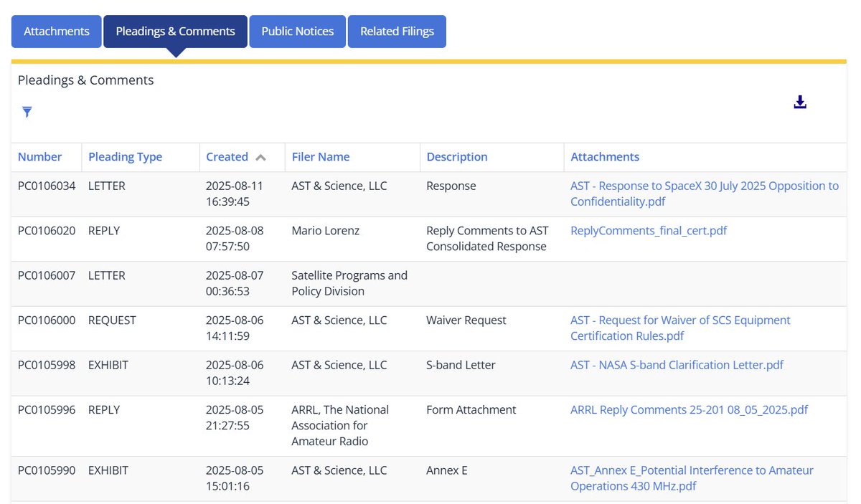Click the Waiver Request description
This screenshot has height=504, width=861.
click(x=466, y=320)
